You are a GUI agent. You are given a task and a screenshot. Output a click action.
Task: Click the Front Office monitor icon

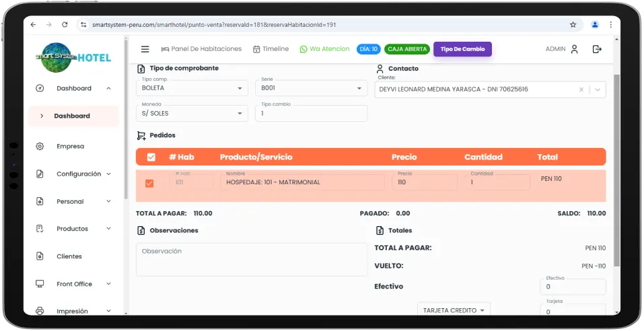click(40, 284)
